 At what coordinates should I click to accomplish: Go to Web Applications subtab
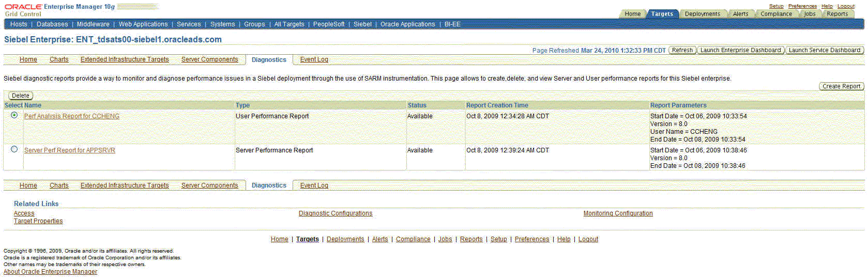click(143, 24)
